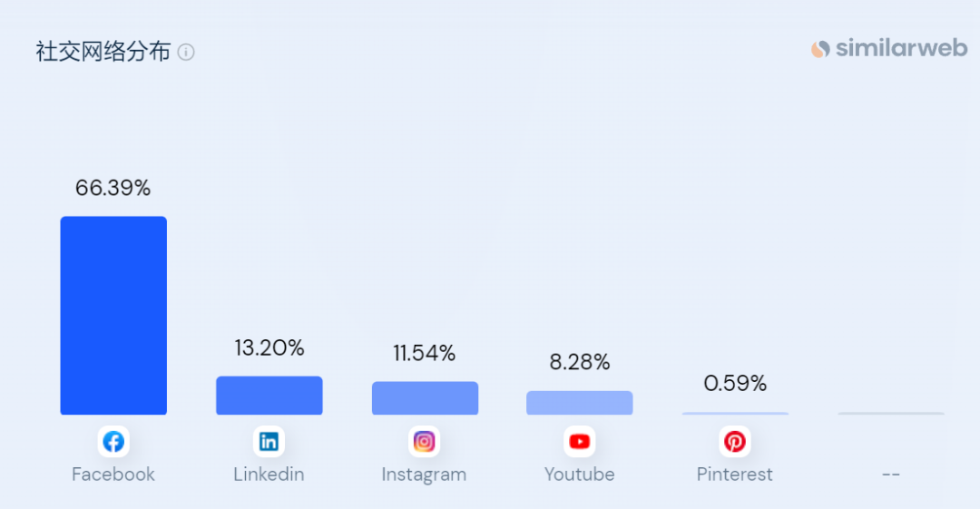This screenshot has height=509, width=980.
Task: Click the Linkedin icon
Action: coord(269,442)
